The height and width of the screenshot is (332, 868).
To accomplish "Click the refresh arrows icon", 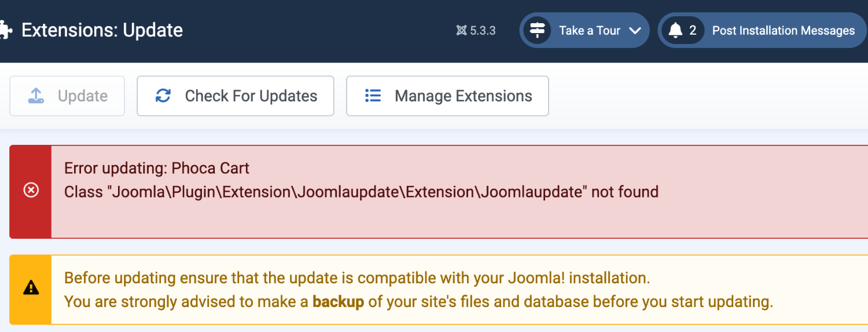I will tap(163, 96).
